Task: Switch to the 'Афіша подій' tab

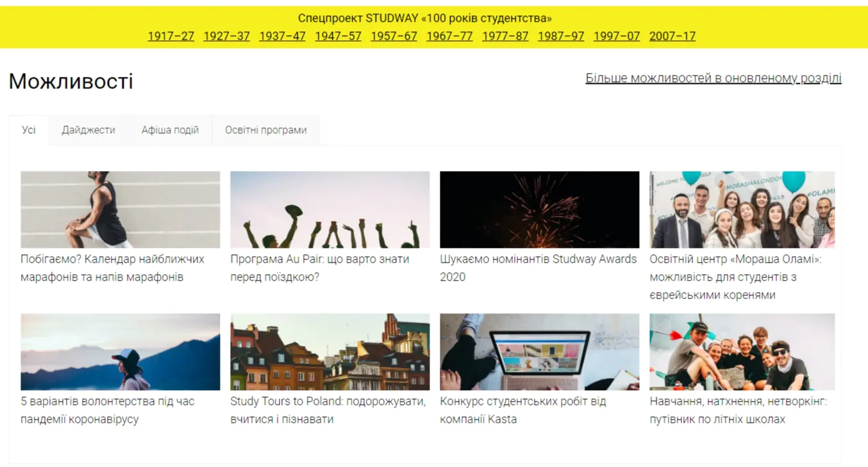Action: click(170, 130)
